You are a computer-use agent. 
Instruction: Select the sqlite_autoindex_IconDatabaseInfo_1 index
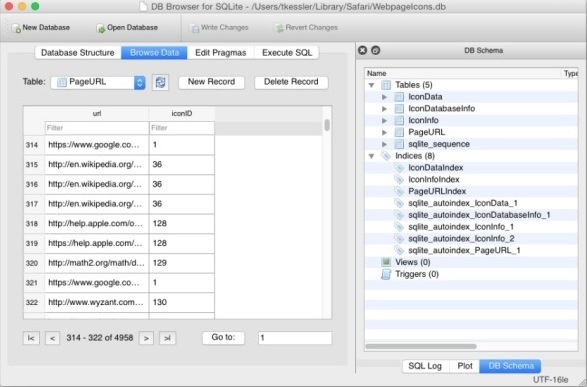tap(479, 215)
